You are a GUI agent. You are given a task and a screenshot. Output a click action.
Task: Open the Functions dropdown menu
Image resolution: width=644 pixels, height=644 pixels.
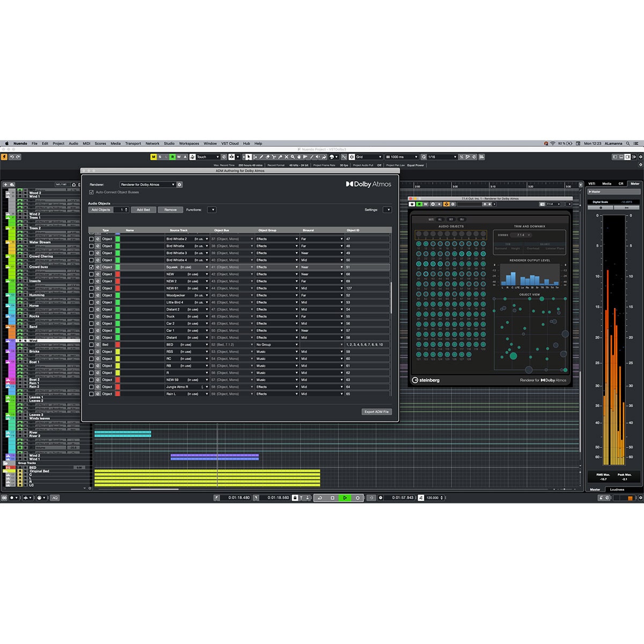pos(212,210)
